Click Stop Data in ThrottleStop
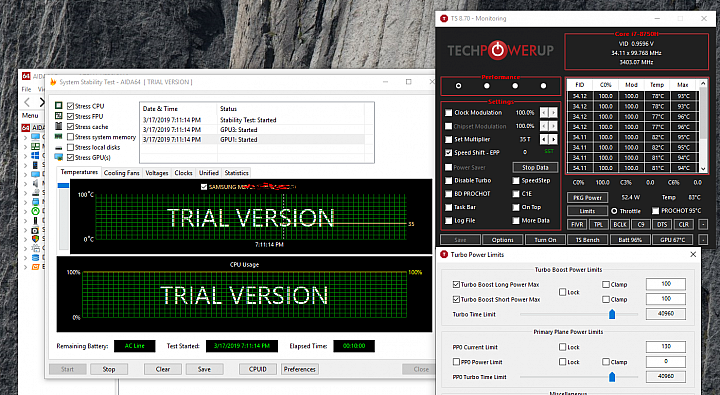 [x=535, y=167]
